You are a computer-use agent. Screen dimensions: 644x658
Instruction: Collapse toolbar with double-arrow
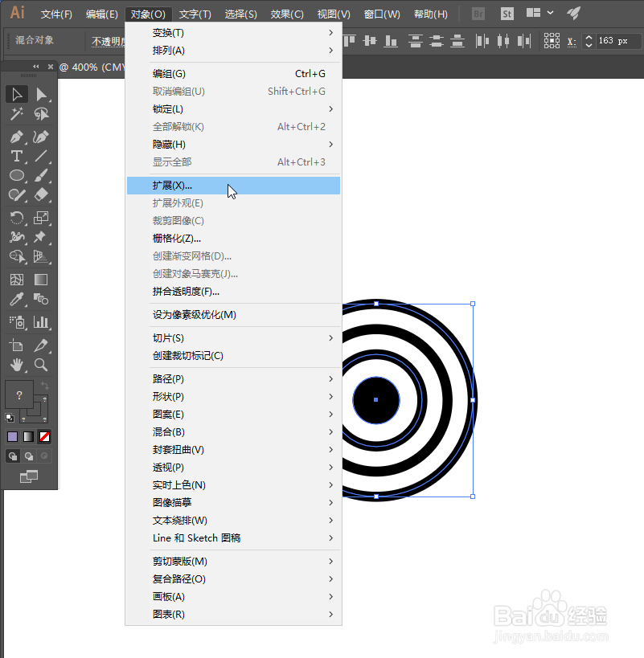click(36, 67)
